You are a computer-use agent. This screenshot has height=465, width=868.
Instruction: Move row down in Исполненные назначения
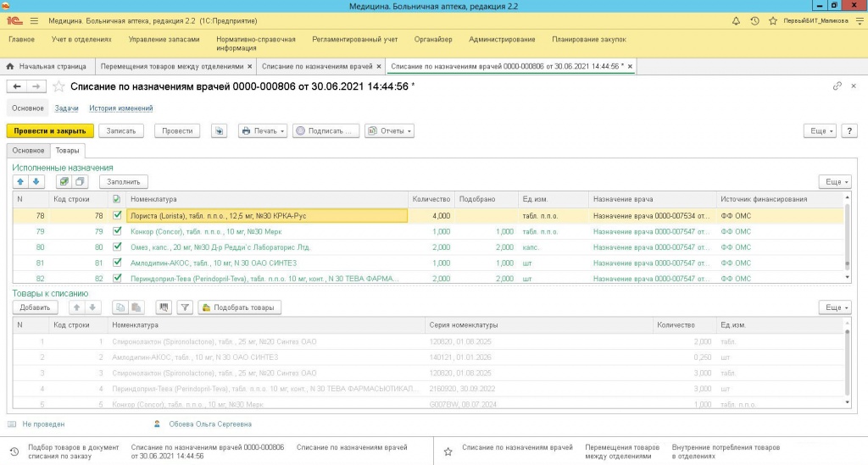(36, 181)
